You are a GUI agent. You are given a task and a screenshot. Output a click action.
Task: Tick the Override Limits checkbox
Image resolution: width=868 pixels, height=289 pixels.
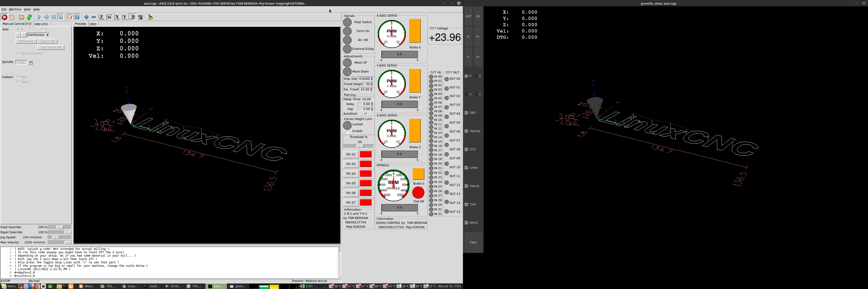(x=18, y=54)
